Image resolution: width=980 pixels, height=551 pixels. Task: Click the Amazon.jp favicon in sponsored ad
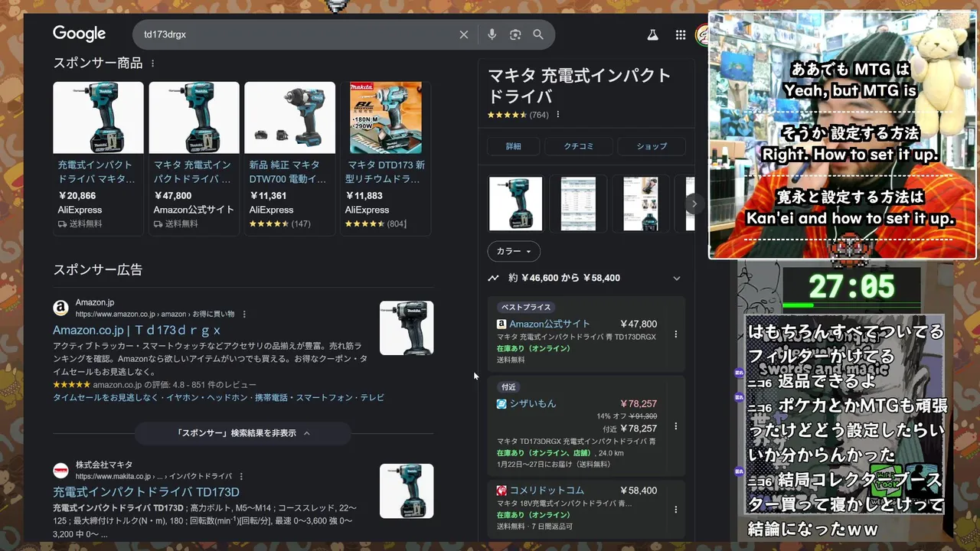click(60, 308)
